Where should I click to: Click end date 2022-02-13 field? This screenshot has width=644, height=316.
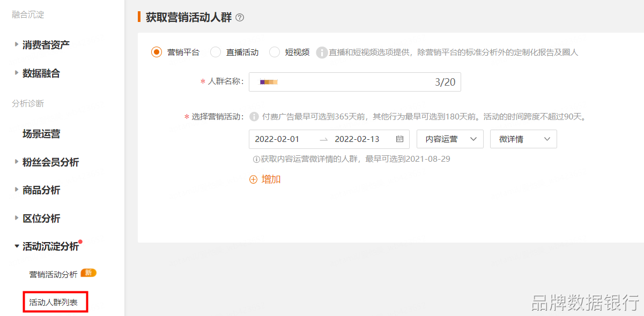point(357,139)
